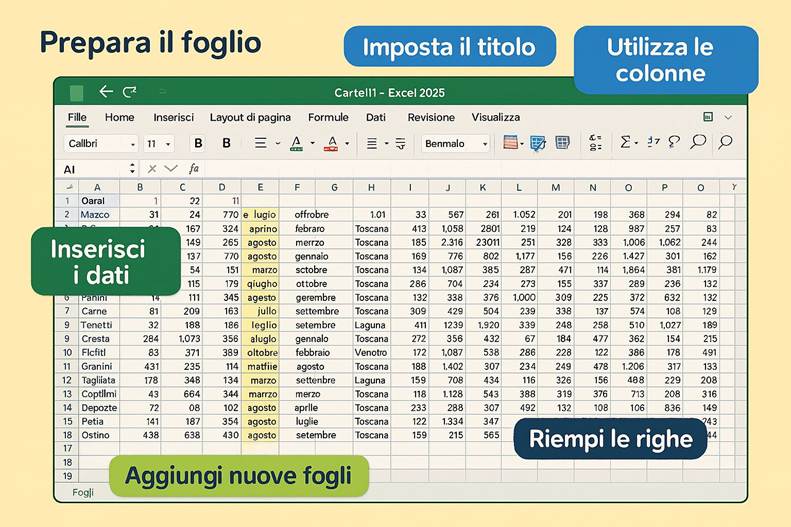Select the cell containing Tenetti
Image resolution: width=791 pixels, height=527 pixels.
(x=99, y=325)
